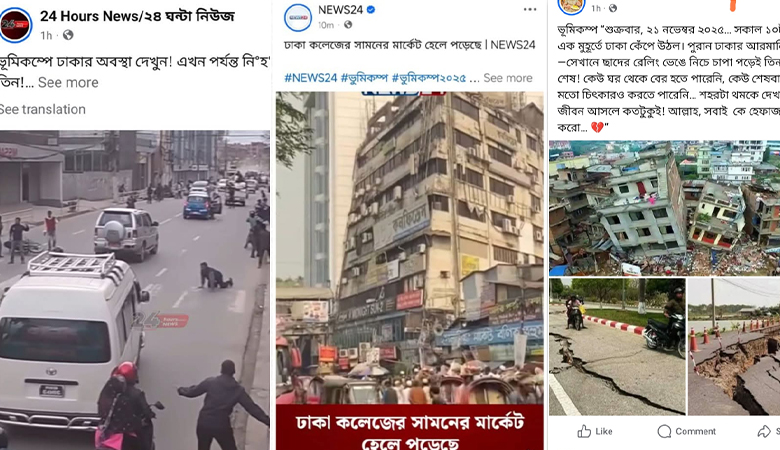The height and width of the screenshot is (450, 780).
Task: Click NEWS24 verified badge icon
Action: pyautogui.click(x=371, y=9)
